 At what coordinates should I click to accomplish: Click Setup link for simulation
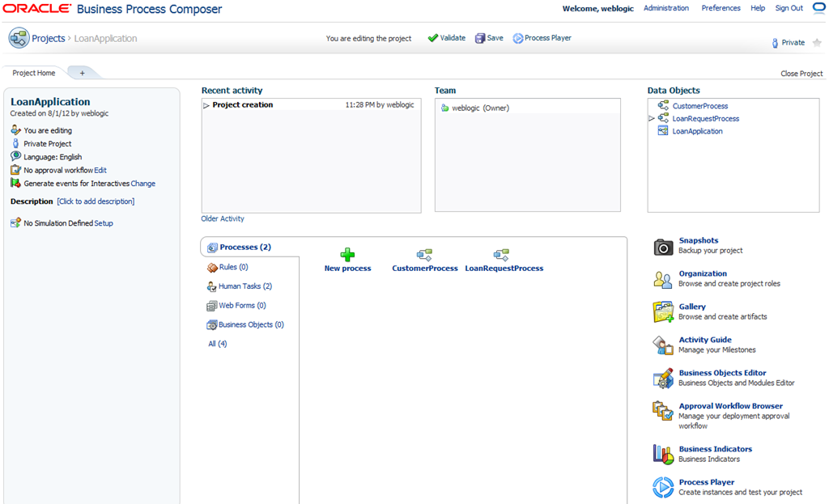coord(104,223)
